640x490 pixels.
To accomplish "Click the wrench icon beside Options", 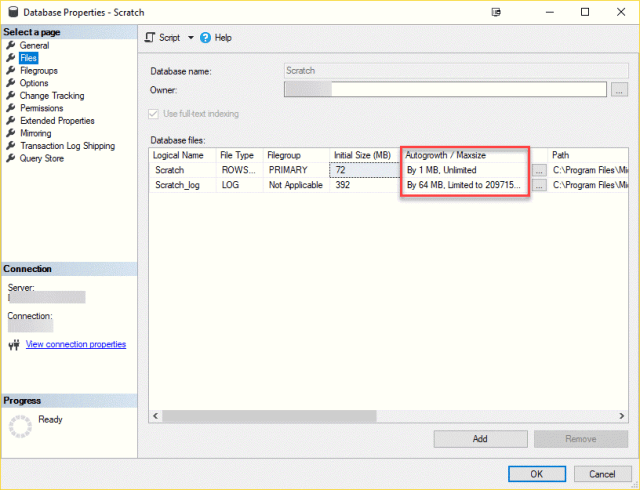I will pyautogui.click(x=11, y=83).
